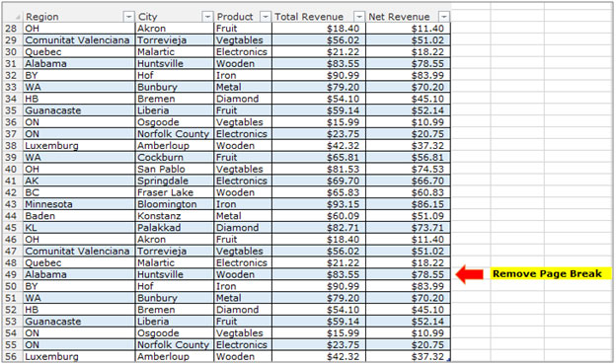Click the red arrow pointing at row 49
Image resolution: width=616 pixels, height=364 pixels.
[470, 274]
